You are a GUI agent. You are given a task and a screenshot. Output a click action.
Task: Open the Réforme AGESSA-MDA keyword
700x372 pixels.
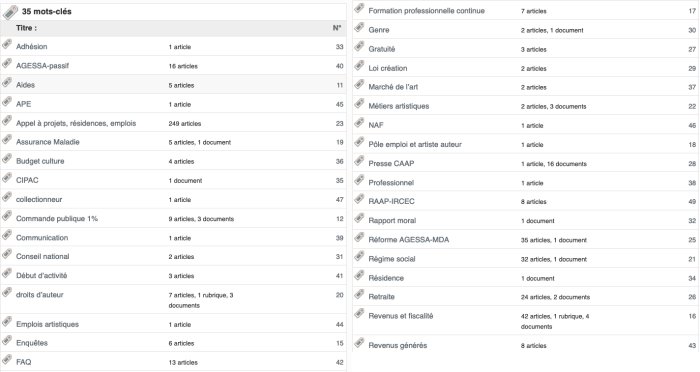408,240
